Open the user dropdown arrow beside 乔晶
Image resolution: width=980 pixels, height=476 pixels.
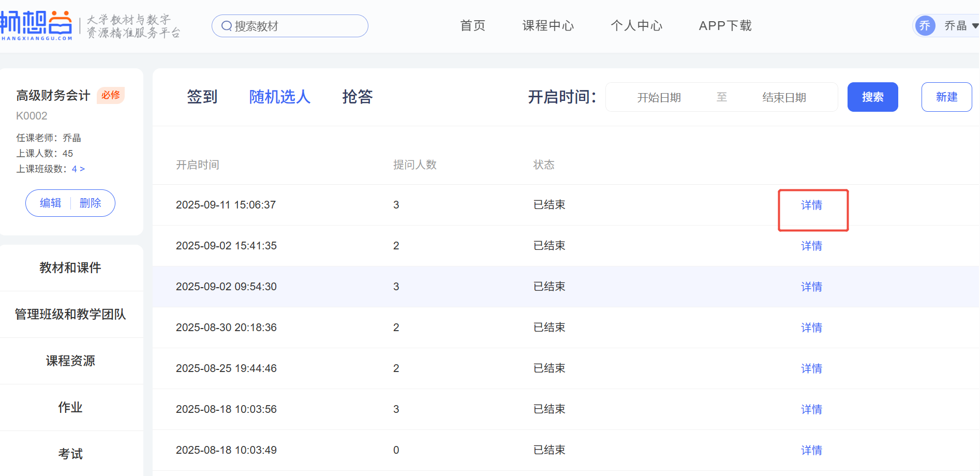(x=975, y=26)
